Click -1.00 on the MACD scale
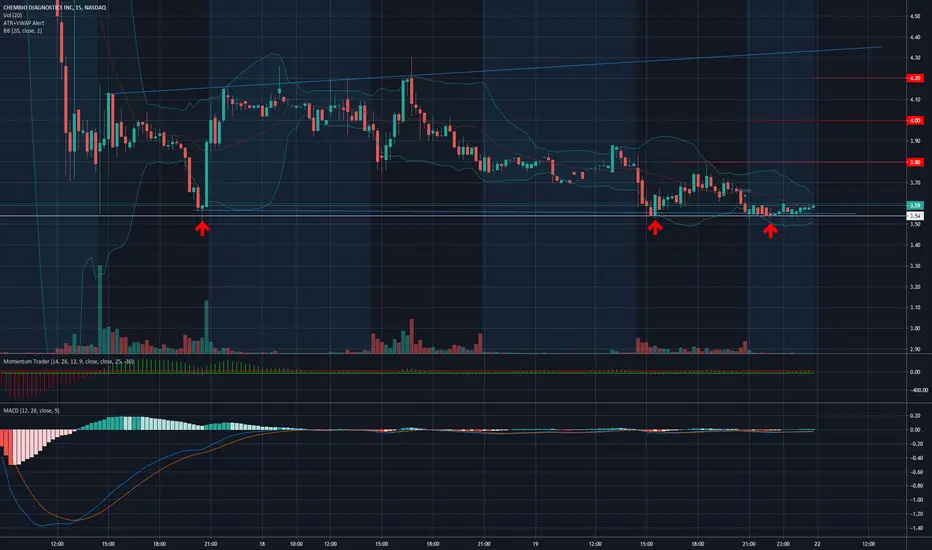 tap(915, 500)
